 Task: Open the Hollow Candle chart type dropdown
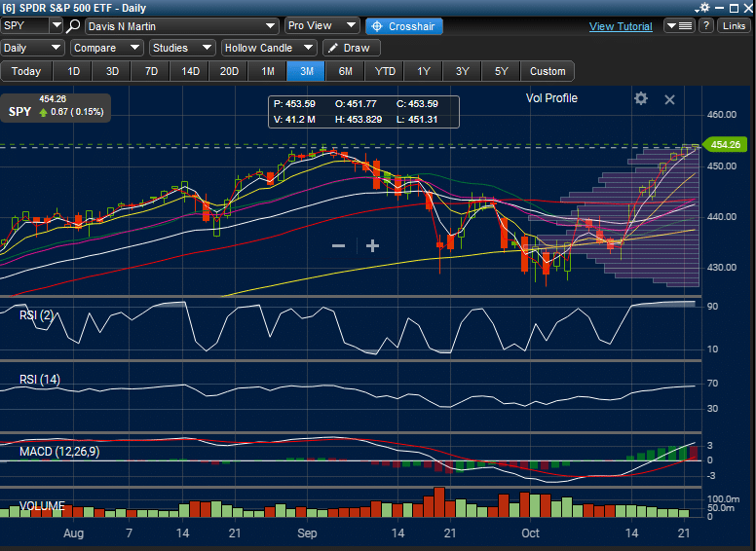point(269,48)
